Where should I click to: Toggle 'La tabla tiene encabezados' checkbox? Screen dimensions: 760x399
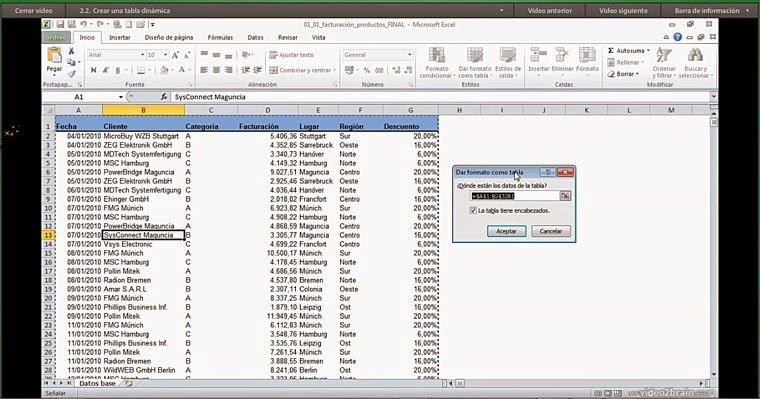point(473,210)
